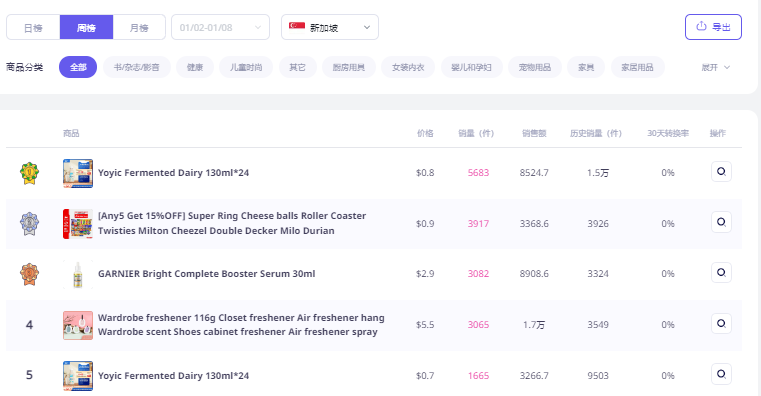Click the bronze third-place medal icon
Viewport: 761px width, 396px height.
pos(29,274)
